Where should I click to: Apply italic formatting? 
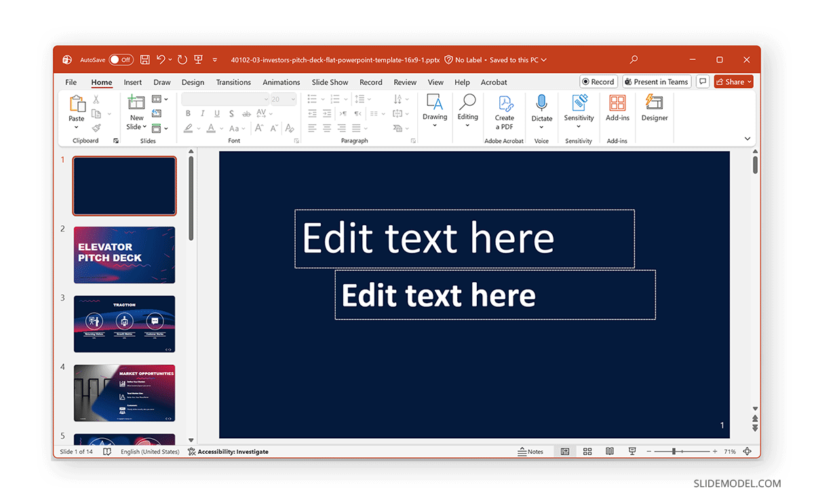201,113
